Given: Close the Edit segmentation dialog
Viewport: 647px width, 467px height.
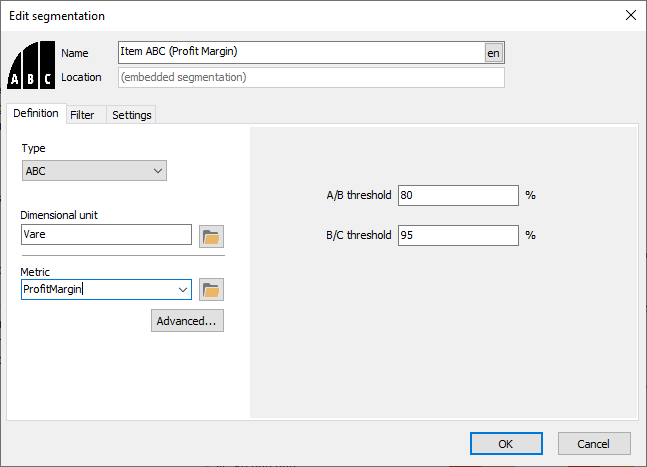Looking at the screenshot, I should pos(630,15).
